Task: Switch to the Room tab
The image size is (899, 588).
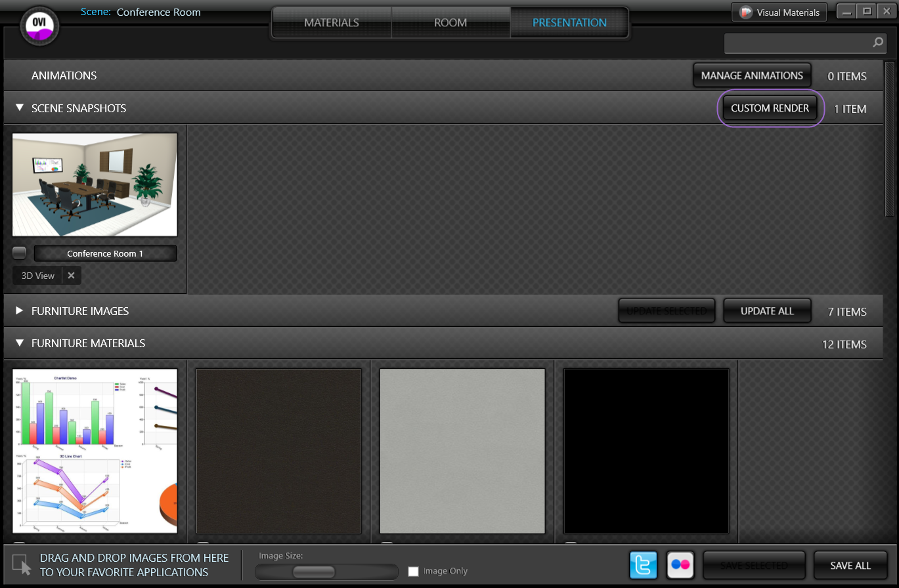Action: [450, 22]
